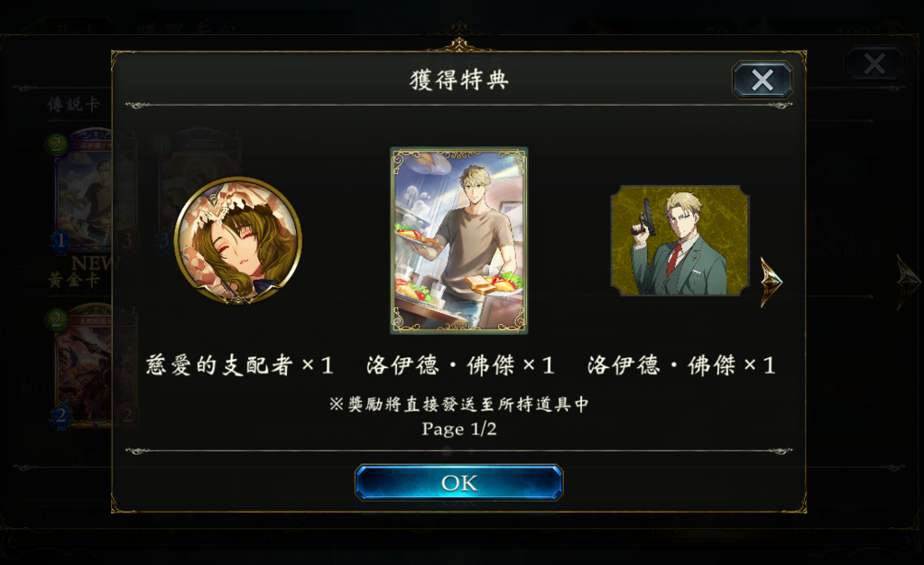This screenshot has height=565, width=924.
Task: Select second page indicator dot
Action: (x=471, y=452)
